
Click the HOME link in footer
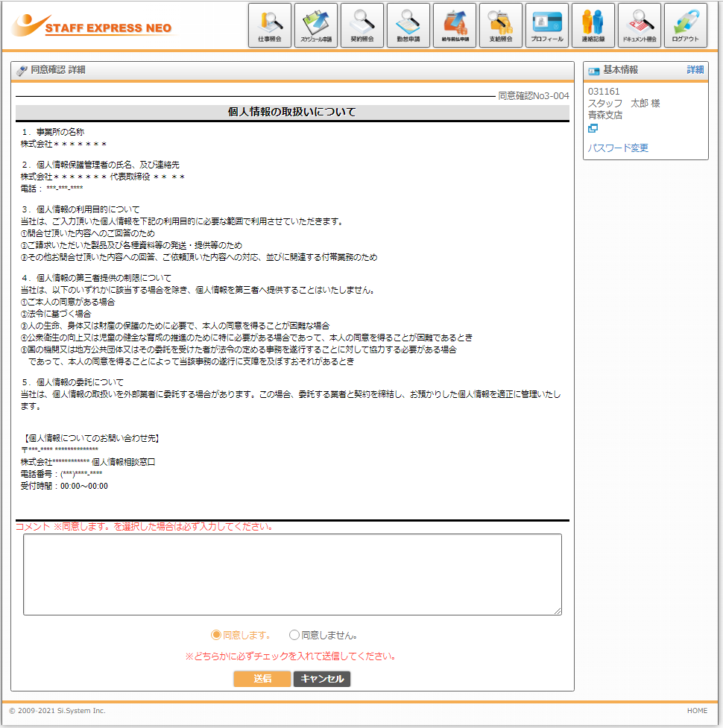point(697,711)
